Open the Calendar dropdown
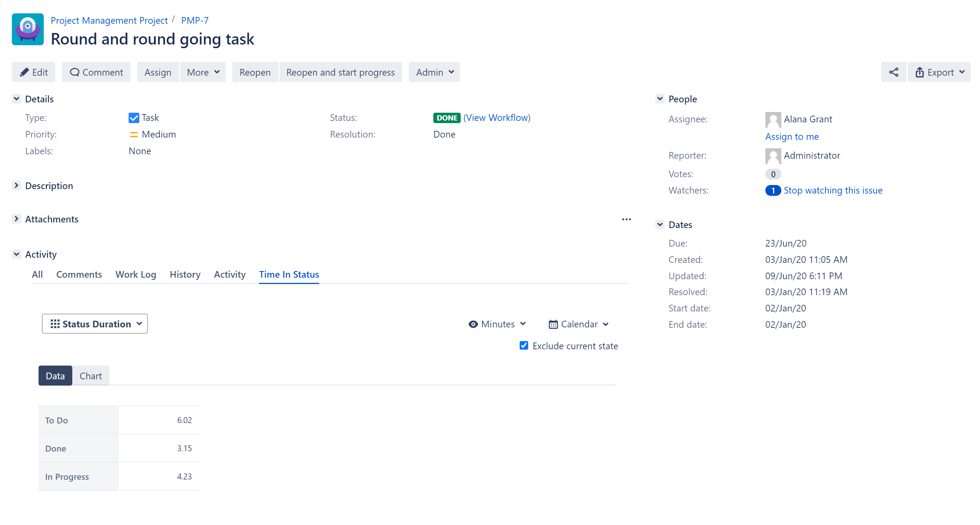 click(x=579, y=324)
